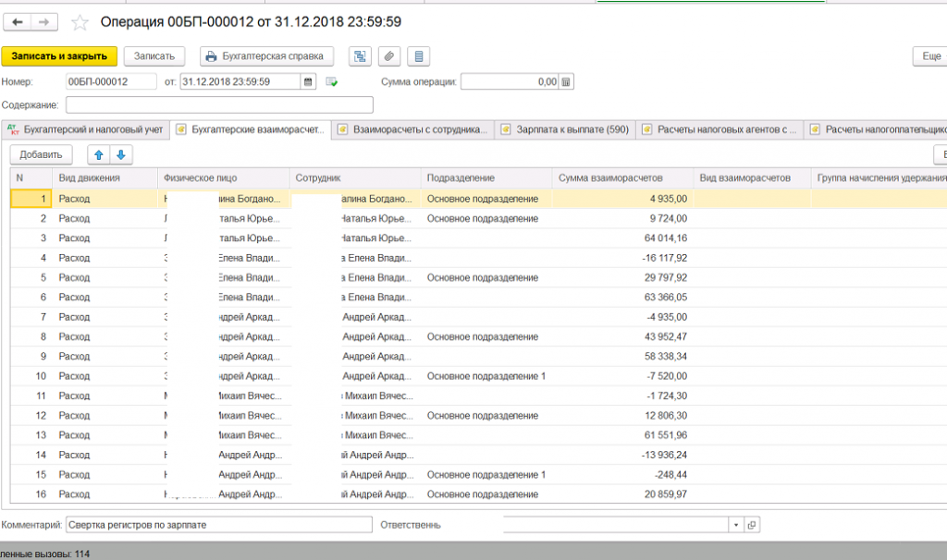
Task: Click the Содержание input field
Action: point(219,105)
